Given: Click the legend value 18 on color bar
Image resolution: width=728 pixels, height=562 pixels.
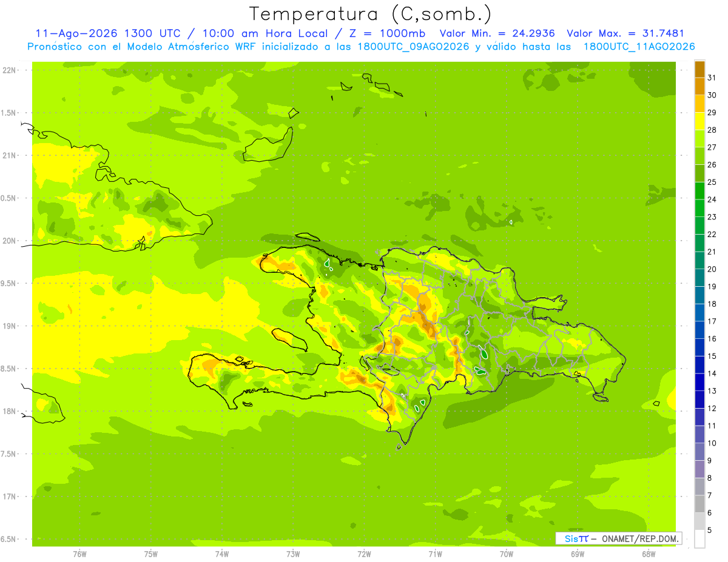Looking at the screenshot, I should coord(712,304).
